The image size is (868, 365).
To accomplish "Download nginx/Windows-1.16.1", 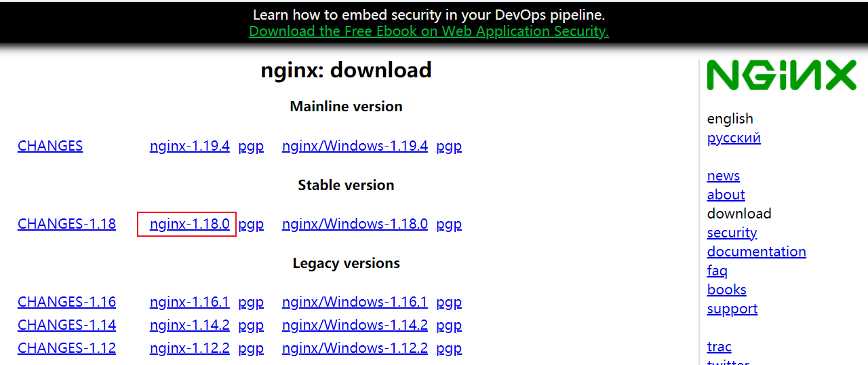I will (x=355, y=302).
